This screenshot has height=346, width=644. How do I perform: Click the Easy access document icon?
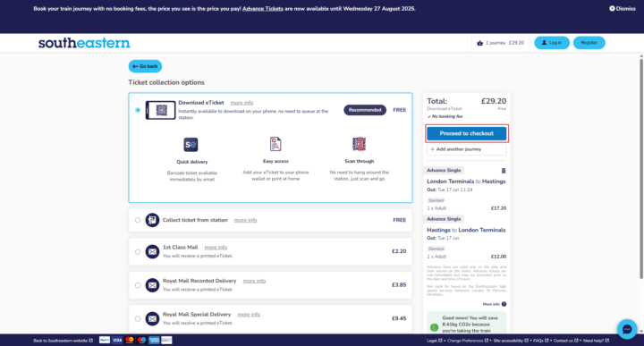click(x=275, y=144)
